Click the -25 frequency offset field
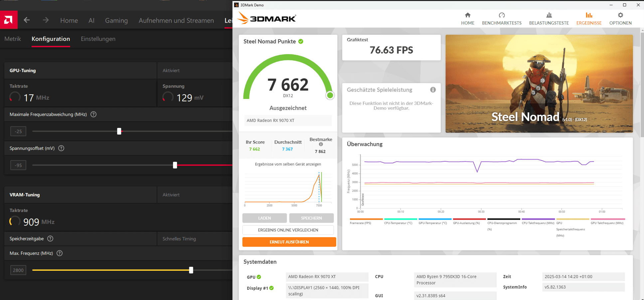The height and width of the screenshot is (300, 644). (x=18, y=131)
